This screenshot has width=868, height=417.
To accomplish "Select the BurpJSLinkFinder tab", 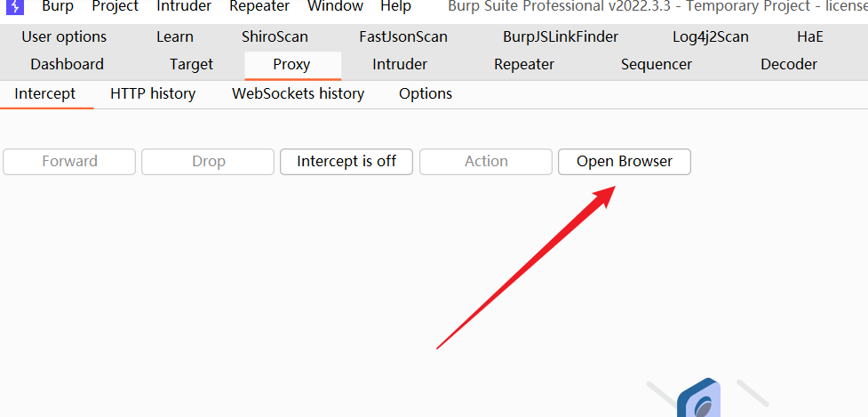I will (561, 37).
